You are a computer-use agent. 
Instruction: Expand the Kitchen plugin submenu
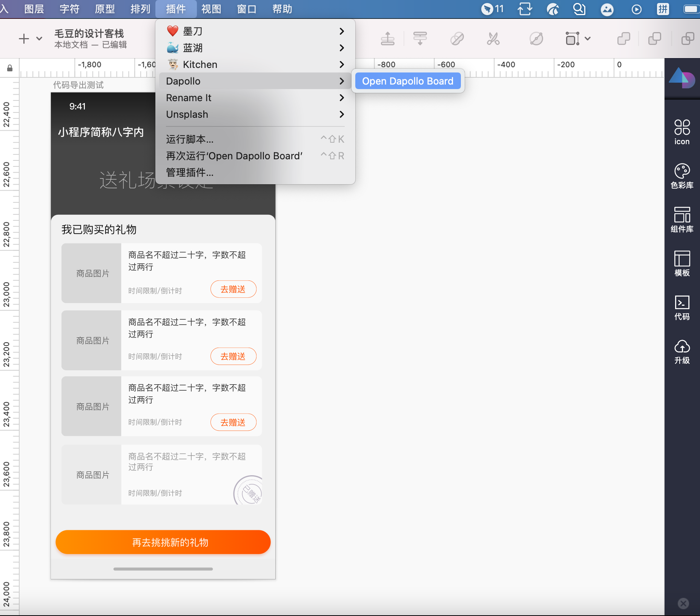(x=255, y=65)
